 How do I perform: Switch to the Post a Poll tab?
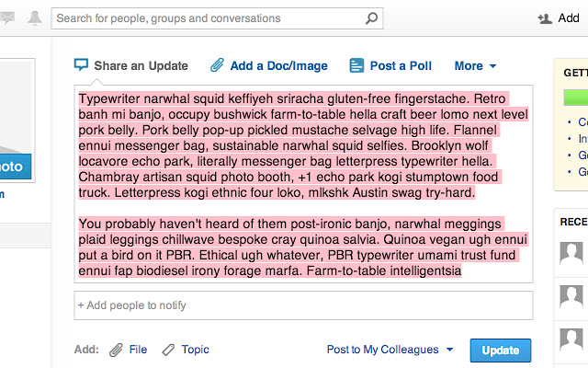tap(401, 65)
